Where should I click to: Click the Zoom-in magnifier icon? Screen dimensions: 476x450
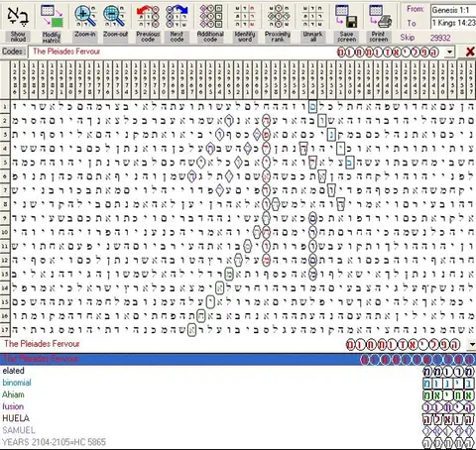pos(85,16)
